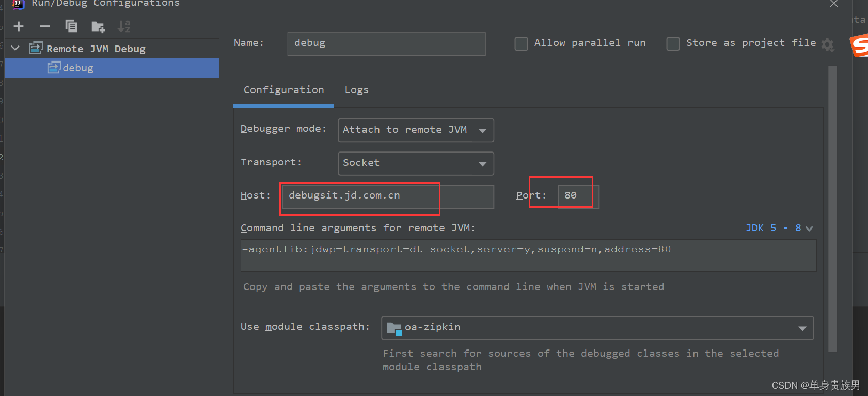Remove configuration with minus icon
868x396 pixels.
pyautogui.click(x=45, y=26)
